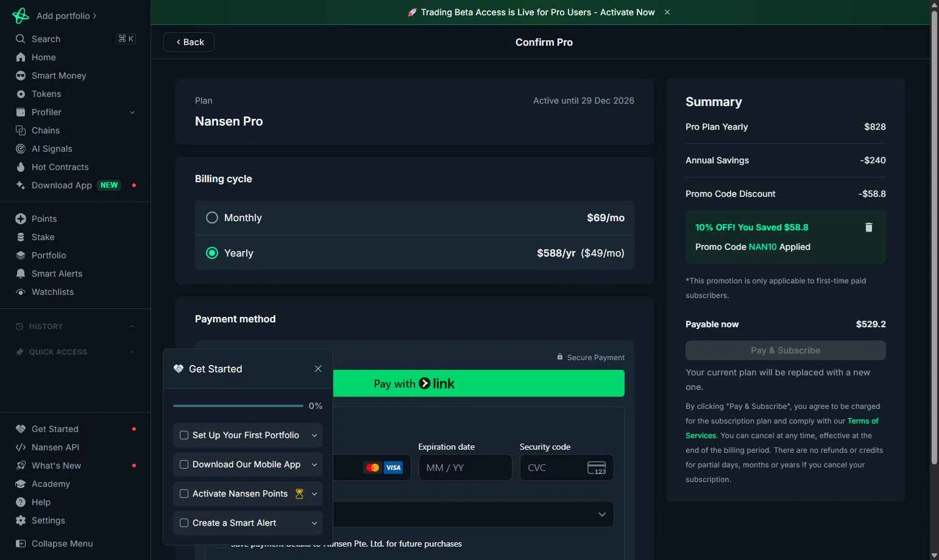Focus the CVC security code field

click(x=567, y=467)
